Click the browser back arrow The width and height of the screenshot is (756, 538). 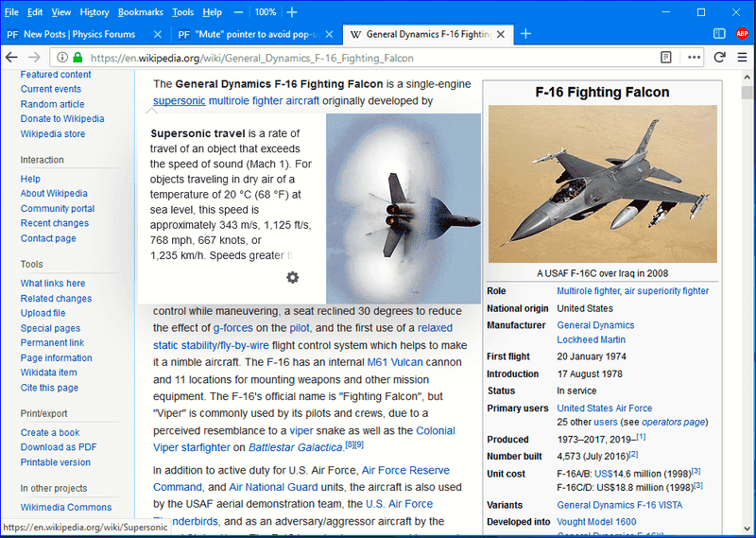tap(12, 58)
